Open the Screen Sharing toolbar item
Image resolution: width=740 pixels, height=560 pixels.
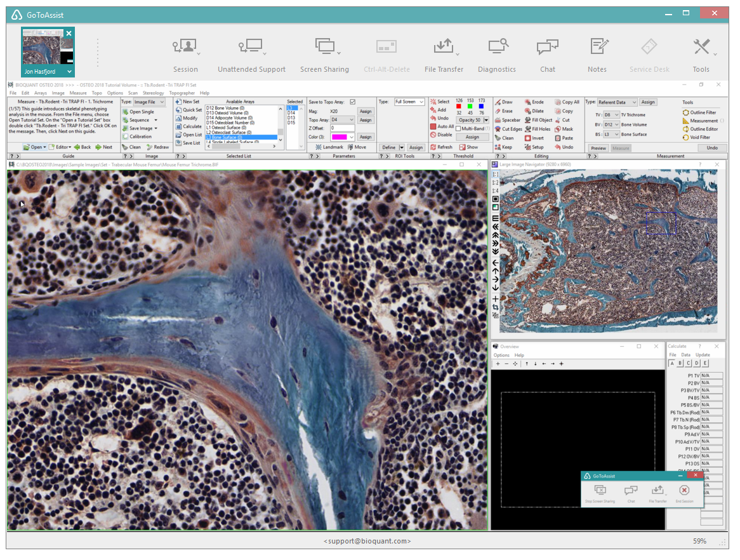click(x=325, y=56)
